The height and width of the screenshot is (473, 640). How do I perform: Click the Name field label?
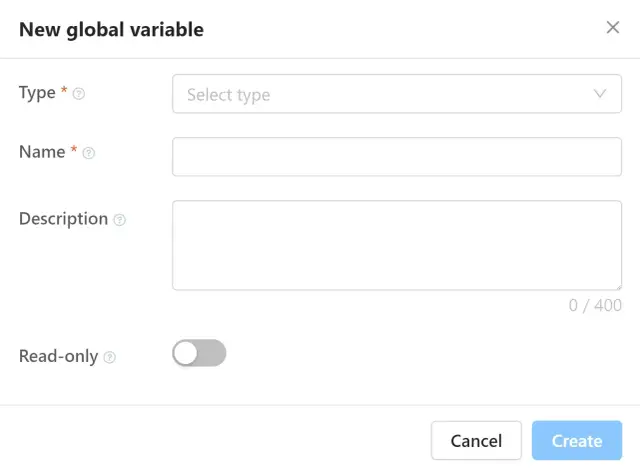click(x=41, y=152)
